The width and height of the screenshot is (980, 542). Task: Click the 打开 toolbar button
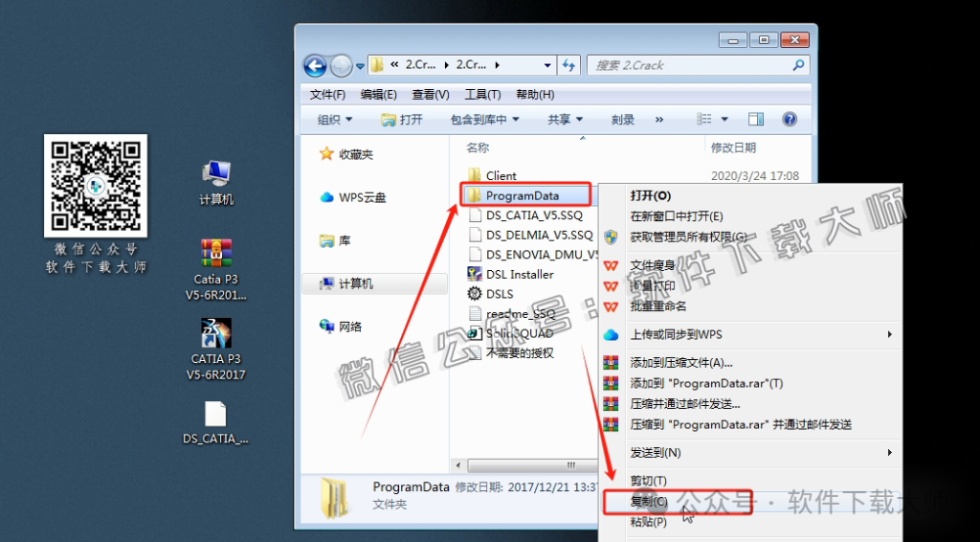coord(402,120)
